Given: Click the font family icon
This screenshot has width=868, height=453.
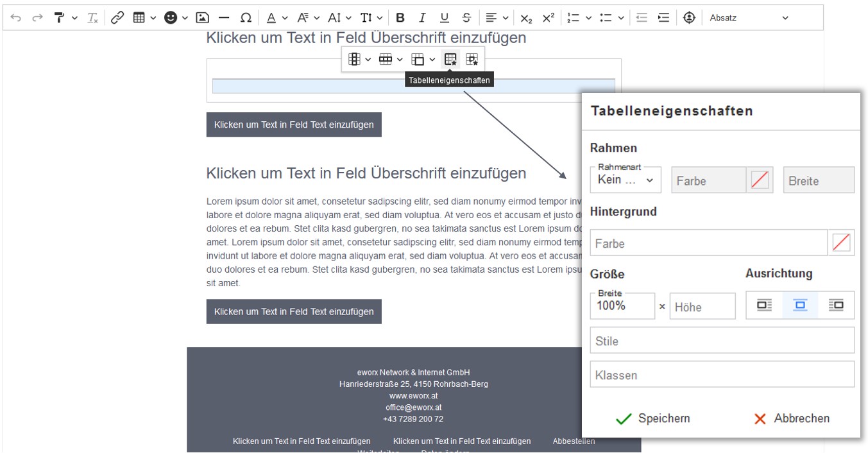Looking at the screenshot, I should (x=303, y=18).
